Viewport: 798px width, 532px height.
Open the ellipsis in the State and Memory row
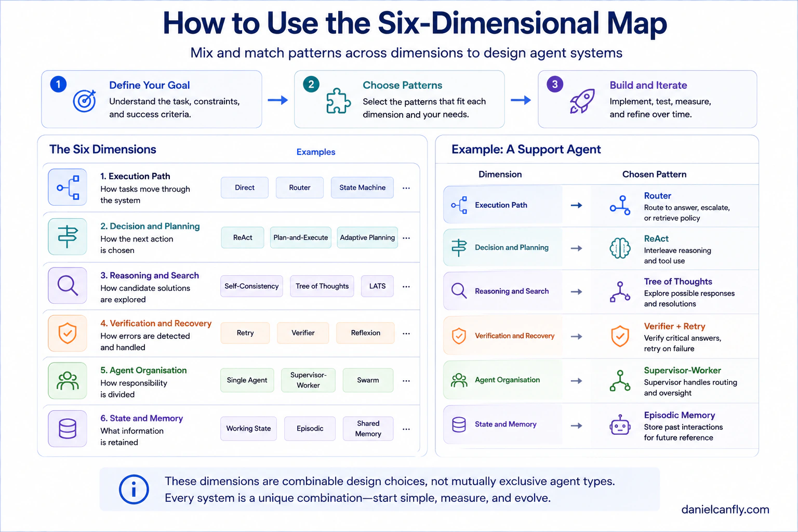click(x=406, y=429)
